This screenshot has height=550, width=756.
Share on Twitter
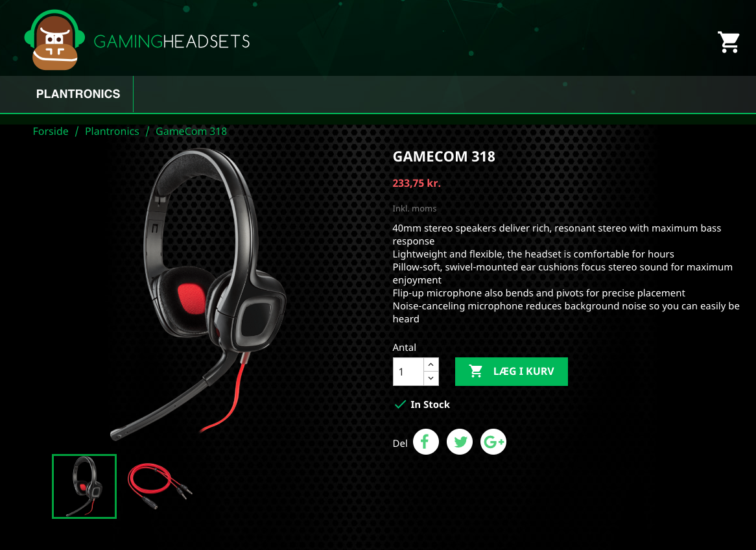(460, 442)
